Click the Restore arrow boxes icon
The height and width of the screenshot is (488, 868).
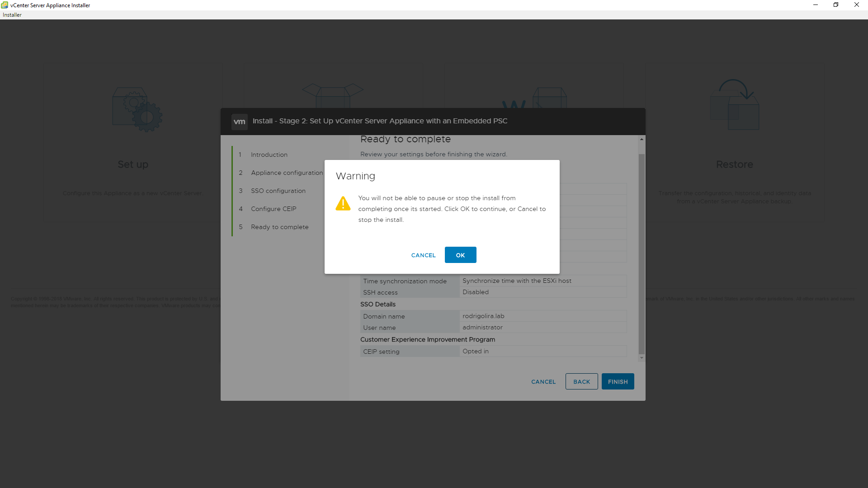coord(735,105)
